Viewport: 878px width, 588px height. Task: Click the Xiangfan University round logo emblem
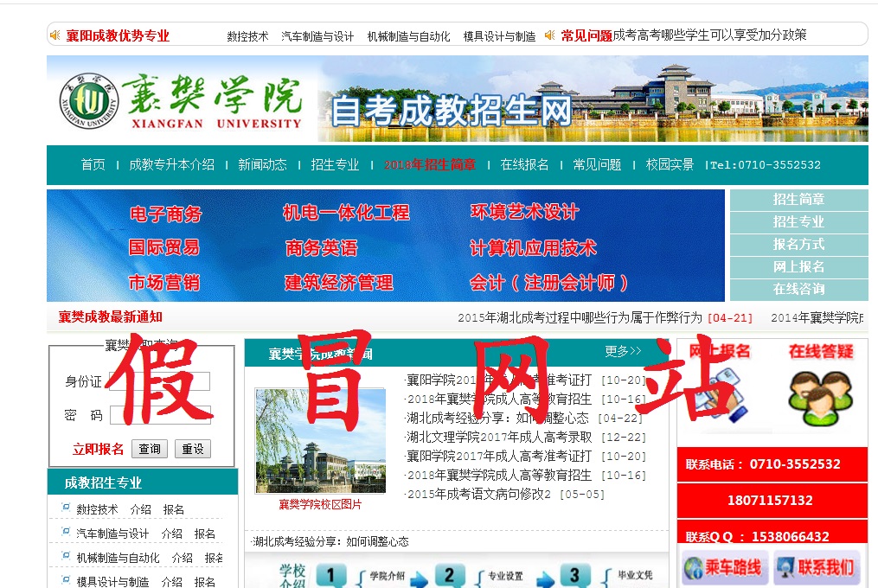point(89,101)
